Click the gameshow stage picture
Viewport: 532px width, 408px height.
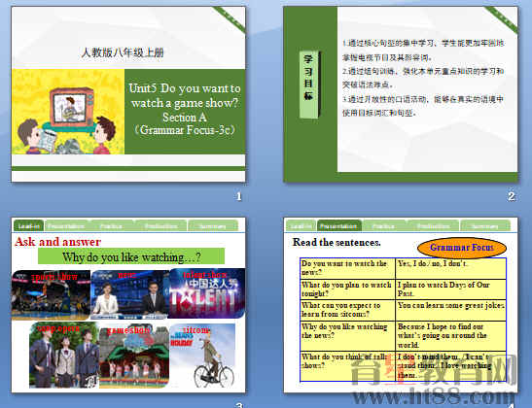134,356
